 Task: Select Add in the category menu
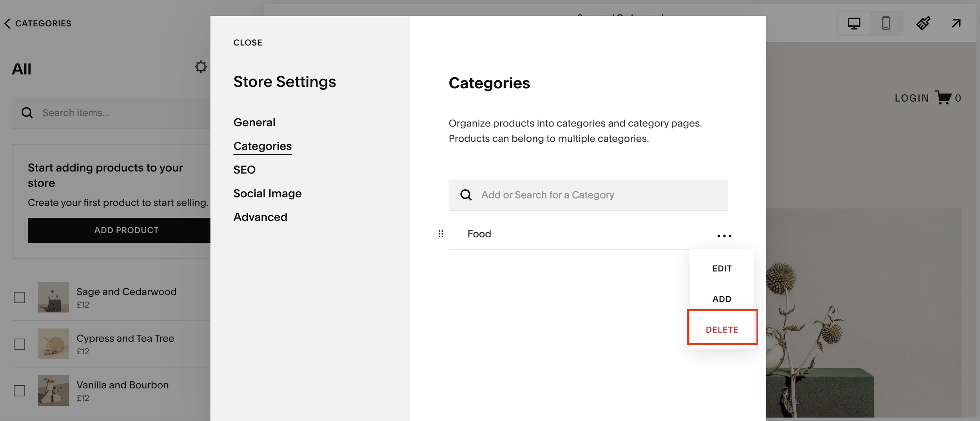722,299
